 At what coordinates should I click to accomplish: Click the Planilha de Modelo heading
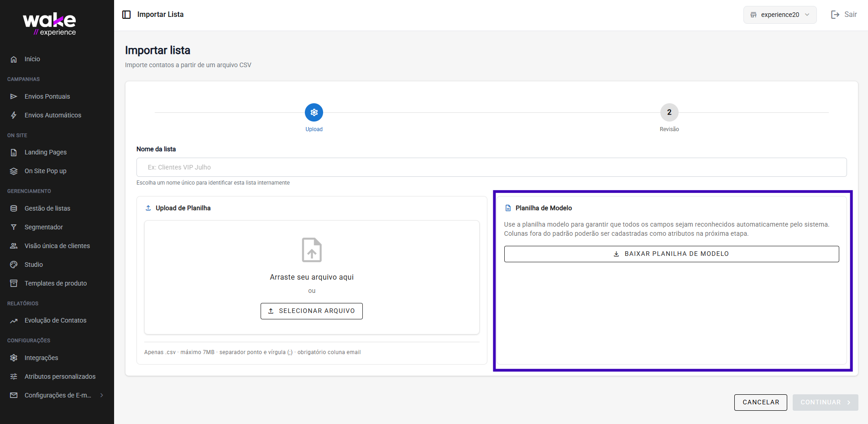point(544,208)
